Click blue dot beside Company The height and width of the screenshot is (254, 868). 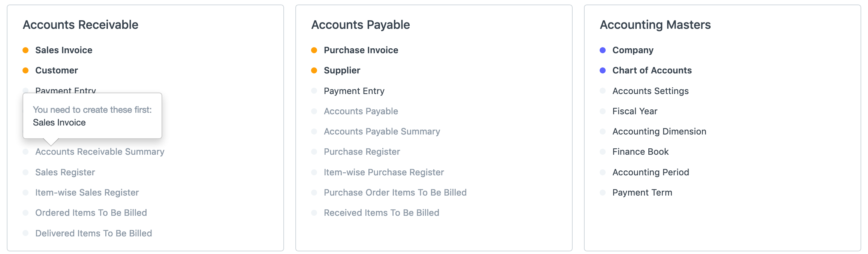click(x=603, y=50)
